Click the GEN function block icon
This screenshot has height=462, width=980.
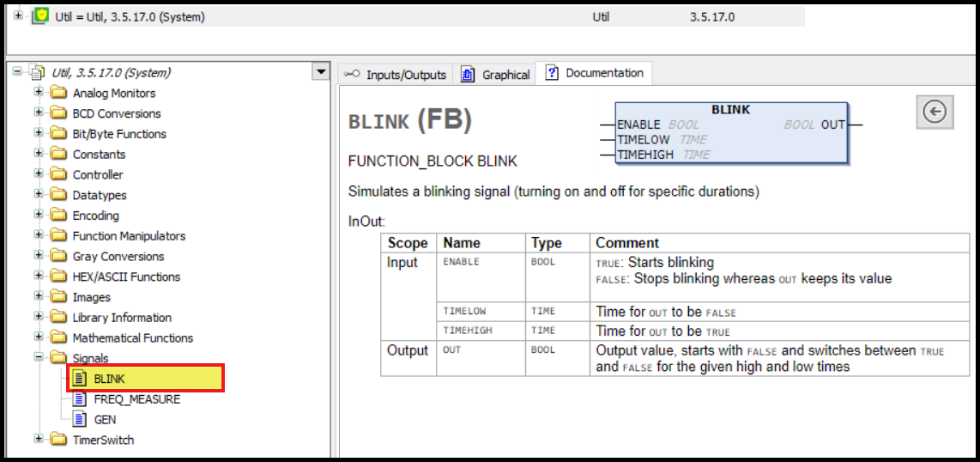coord(79,419)
